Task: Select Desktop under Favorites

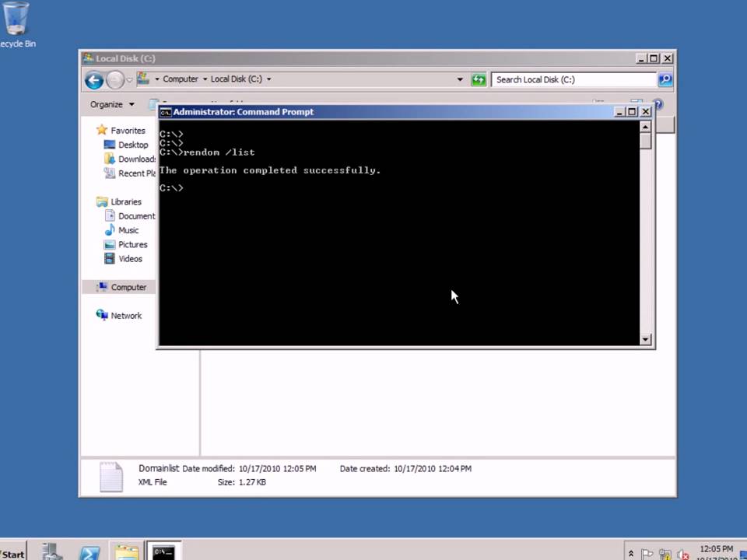Action: coord(133,145)
